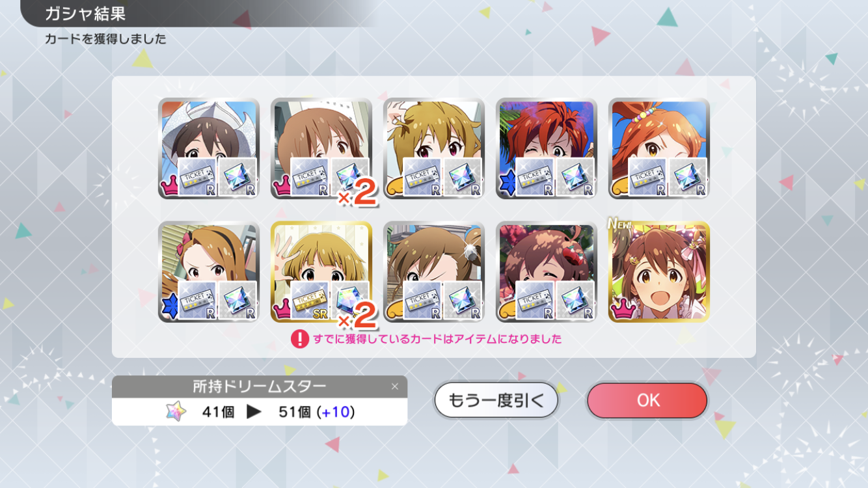
Task: Close the 所持ドリームスター panel with the x
Action: click(x=394, y=386)
